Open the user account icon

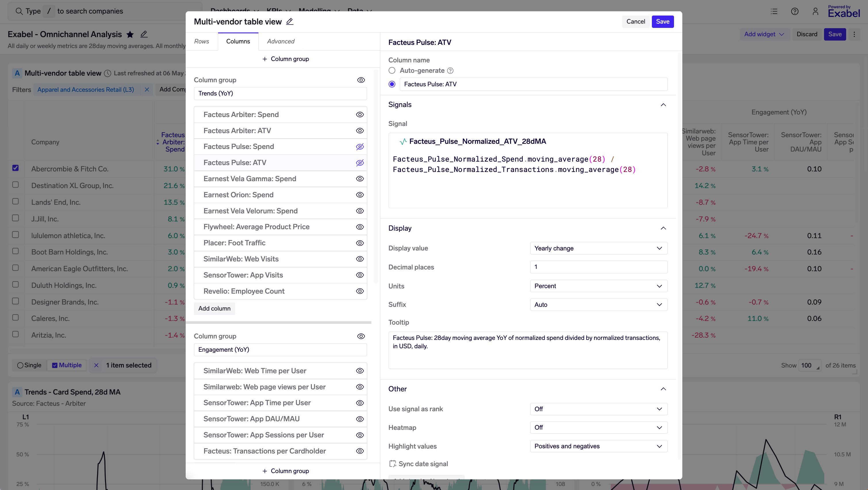pos(815,12)
